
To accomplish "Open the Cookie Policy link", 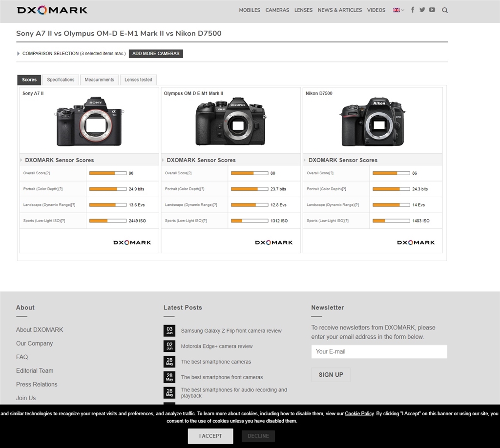I will tap(359, 413).
